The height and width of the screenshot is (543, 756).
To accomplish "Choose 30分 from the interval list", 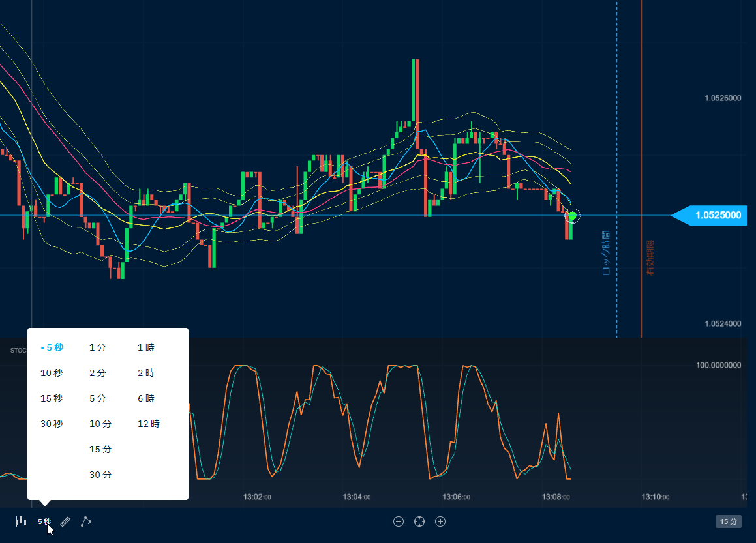I will click(x=100, y=475).
